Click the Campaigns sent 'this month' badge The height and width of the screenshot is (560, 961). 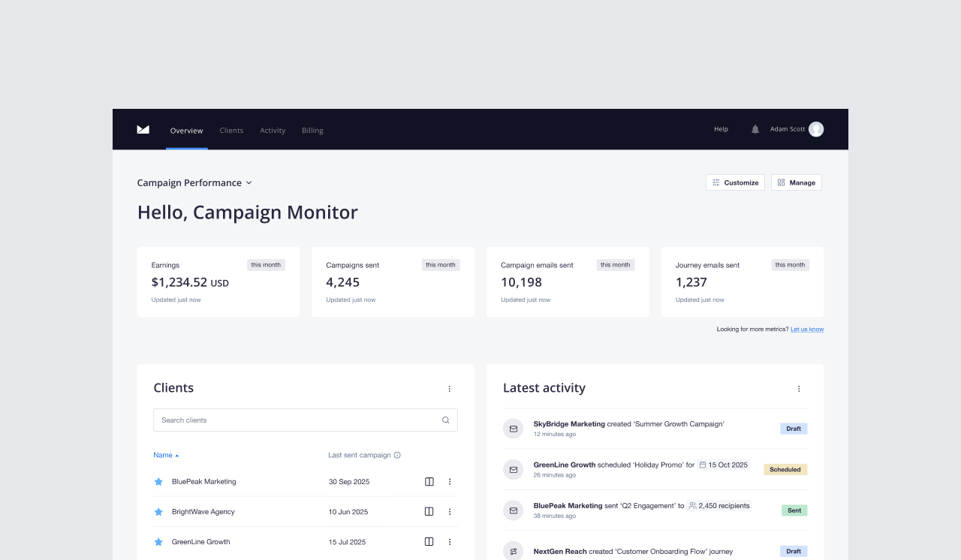[441, 265]
